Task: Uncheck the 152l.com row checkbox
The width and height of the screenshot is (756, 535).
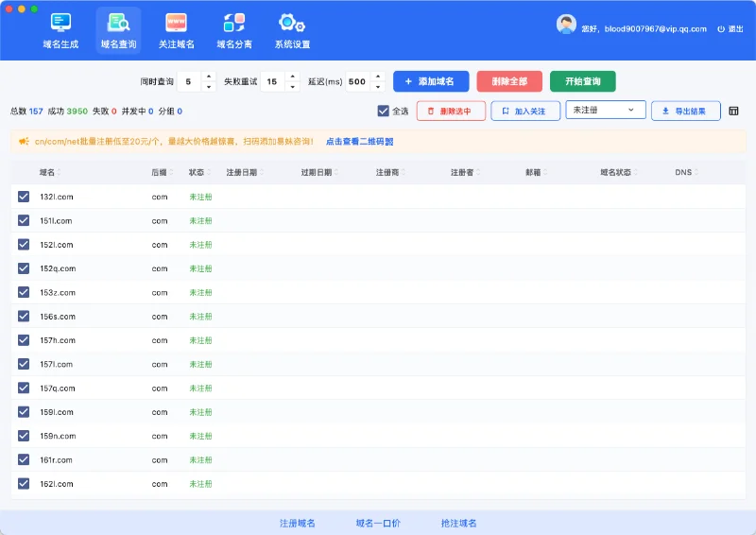Action: pos(24,245)
